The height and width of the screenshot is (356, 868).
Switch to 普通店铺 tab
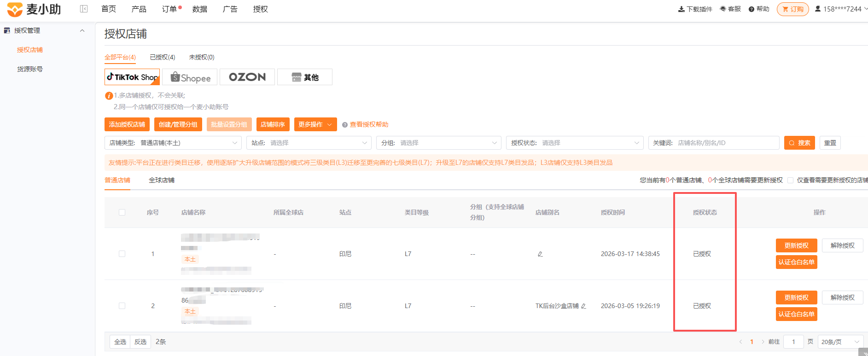point(117,180)
